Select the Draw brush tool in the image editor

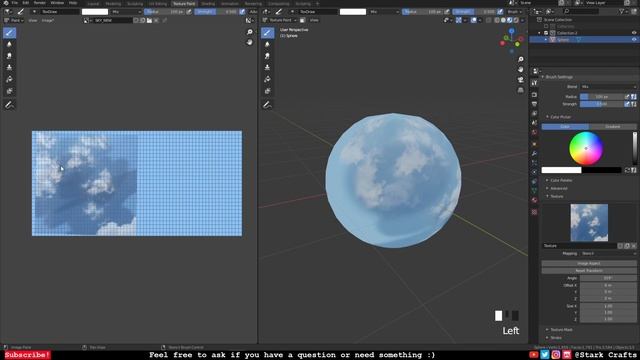pos(9,33)
